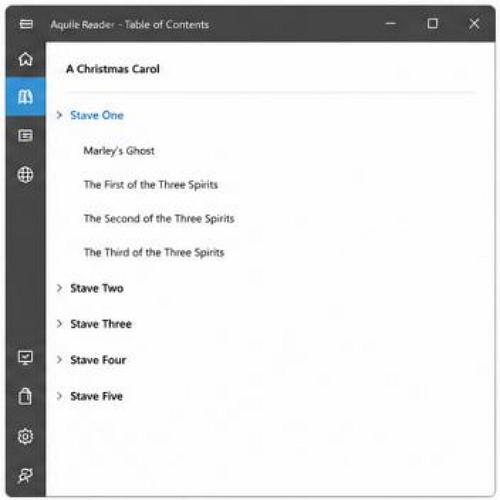This screenshot has width=500, height=500.
Task: Toggle the hamburger menu in title bar
Action: tap(26, 24)
